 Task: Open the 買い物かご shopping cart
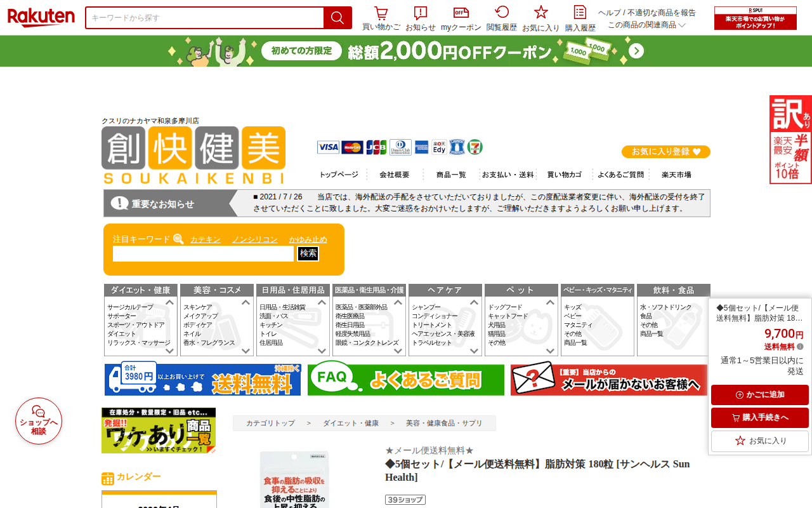point(381,18)
